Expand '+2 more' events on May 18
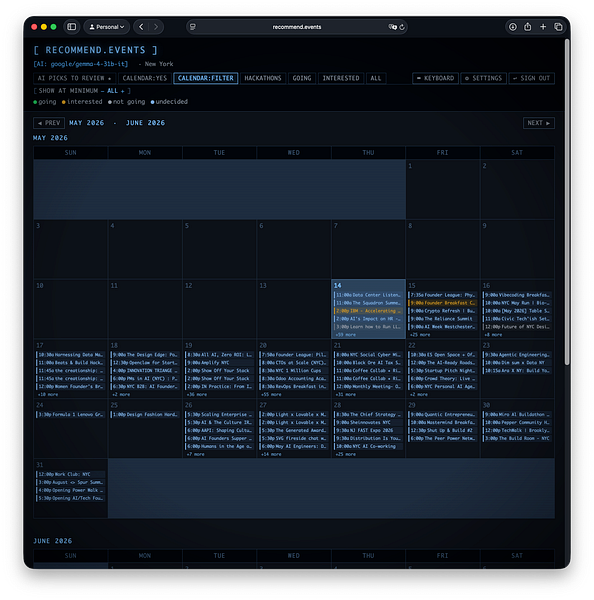This screenshot has height=600, width=594. pyautogui.click(x=121, y=395)
